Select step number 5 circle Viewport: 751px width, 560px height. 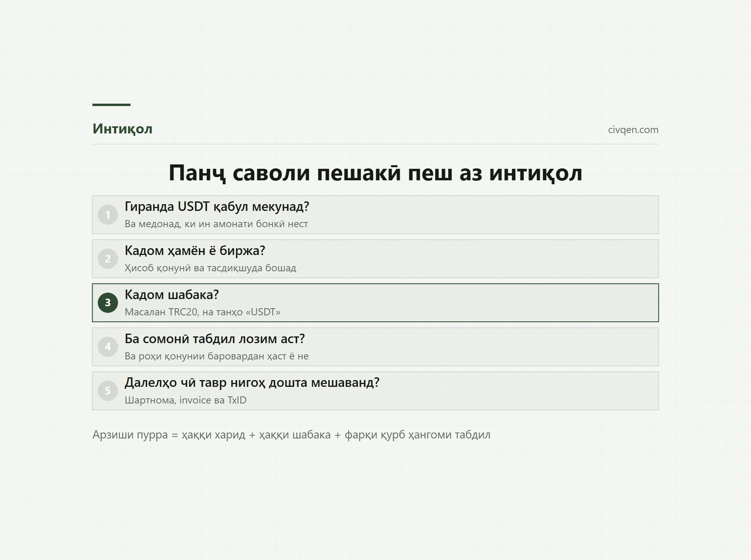[108, 391]
